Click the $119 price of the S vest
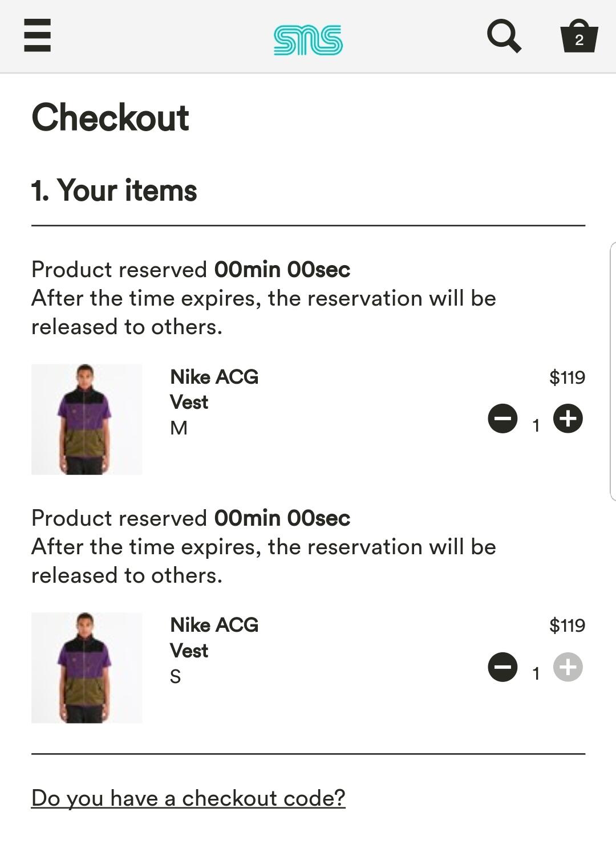616x857 pixels. pyautogui.click(x=567, y=626)
